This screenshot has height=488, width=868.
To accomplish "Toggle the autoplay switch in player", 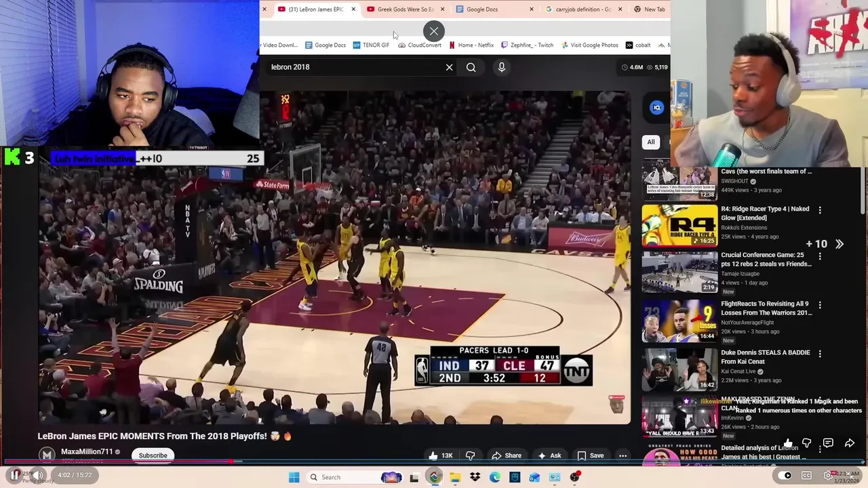I will (785, 476).
